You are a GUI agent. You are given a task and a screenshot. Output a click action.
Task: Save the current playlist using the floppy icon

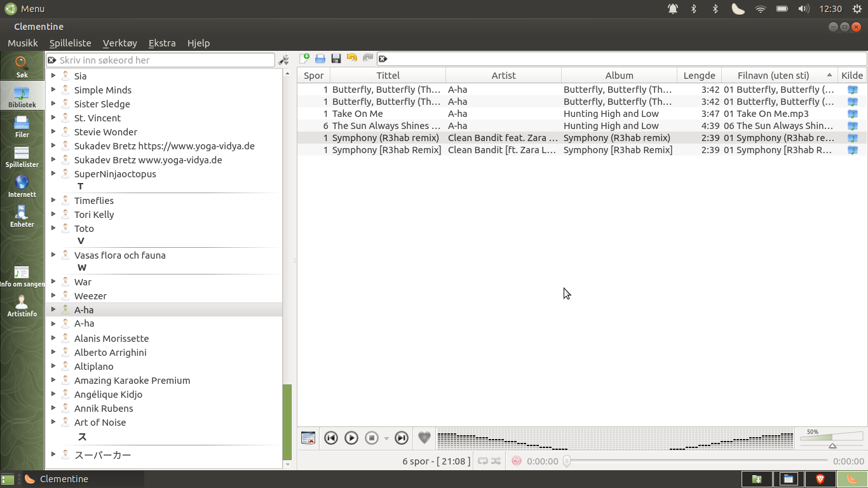(x=336, y=58)
